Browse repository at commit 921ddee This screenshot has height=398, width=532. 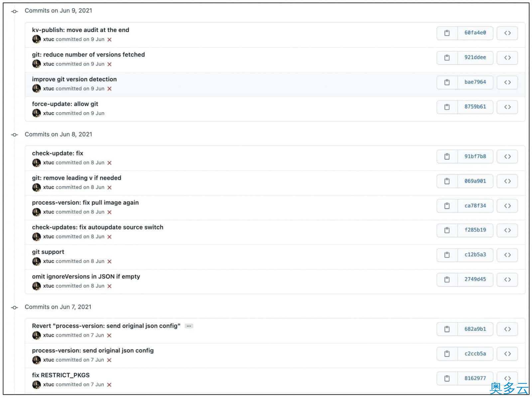point(507,58)
